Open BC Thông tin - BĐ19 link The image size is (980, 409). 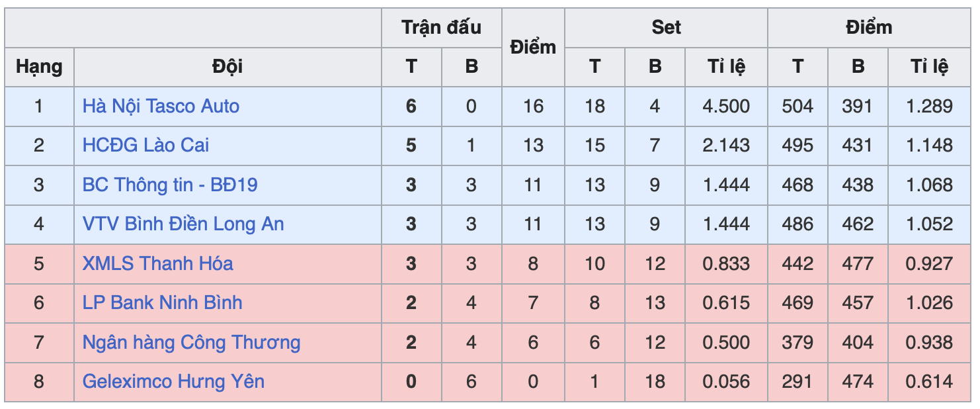click(x=169, y=185)
